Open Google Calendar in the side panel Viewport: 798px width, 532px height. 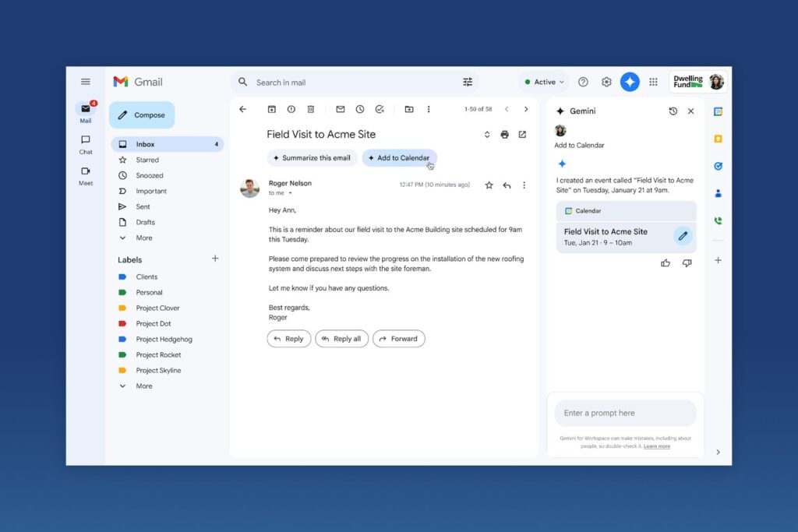pyautogui.click(x=718, y=111)
